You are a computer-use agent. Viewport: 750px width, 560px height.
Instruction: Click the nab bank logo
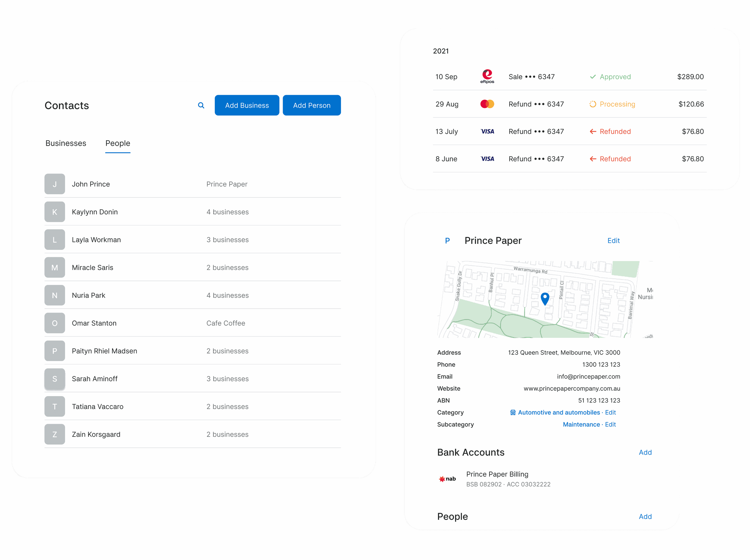point(447,479)
